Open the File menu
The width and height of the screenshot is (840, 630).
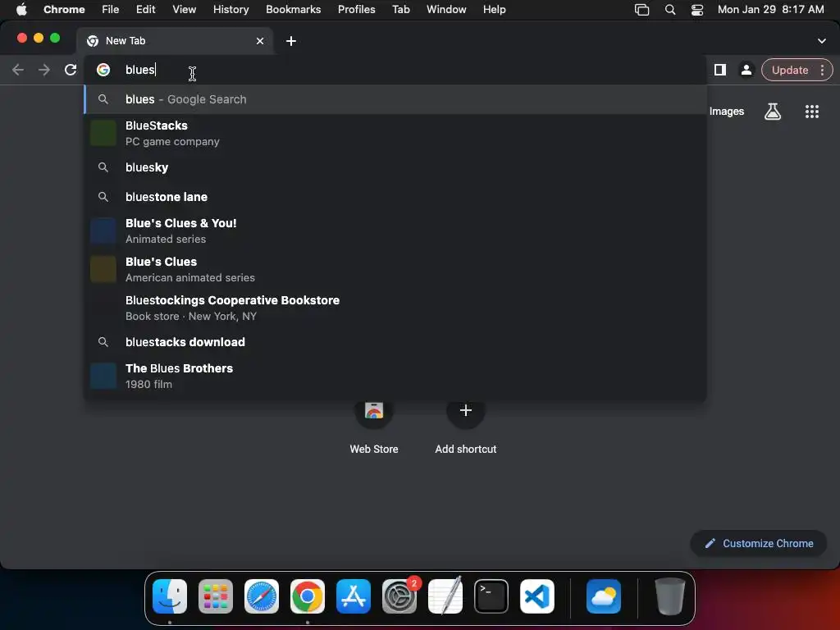pyautogui.click(x=111, y=9)
